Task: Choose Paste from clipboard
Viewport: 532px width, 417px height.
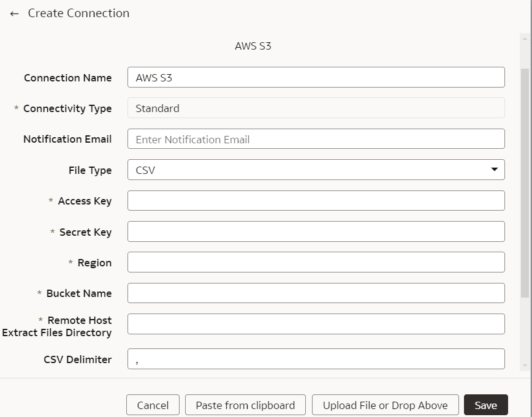Action: [x=245, y=405]
